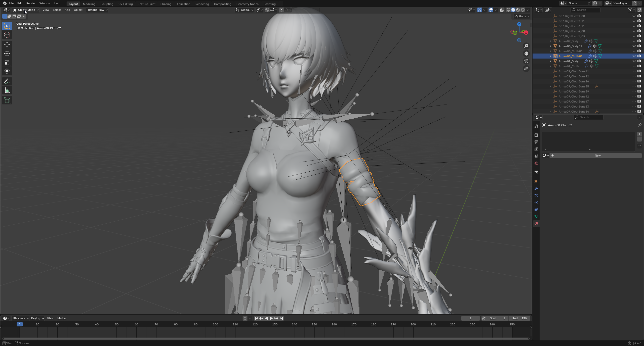Open the Particles properties tab
Screen dimensions: 644x346
pyautogui.click(x=536, y=195)
